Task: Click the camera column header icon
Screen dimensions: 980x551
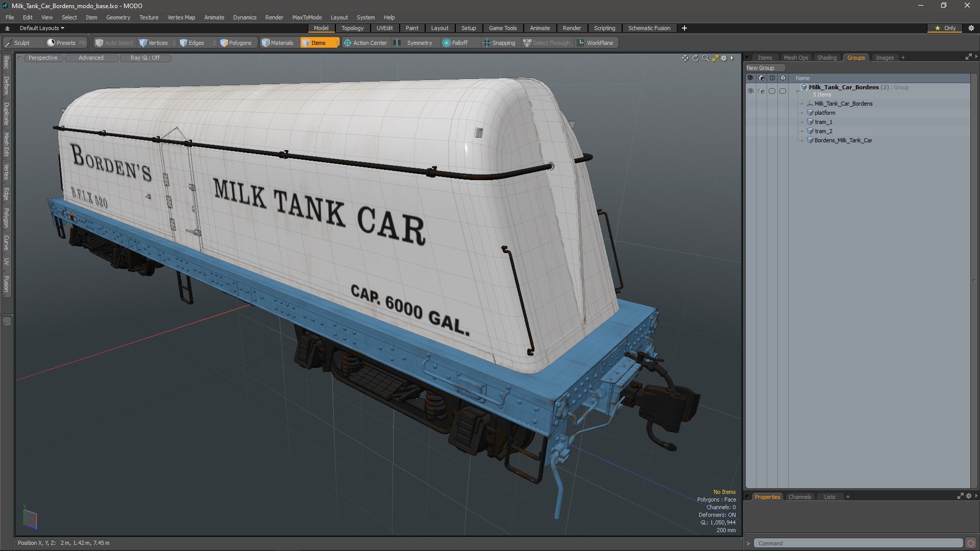Action: 761,78
